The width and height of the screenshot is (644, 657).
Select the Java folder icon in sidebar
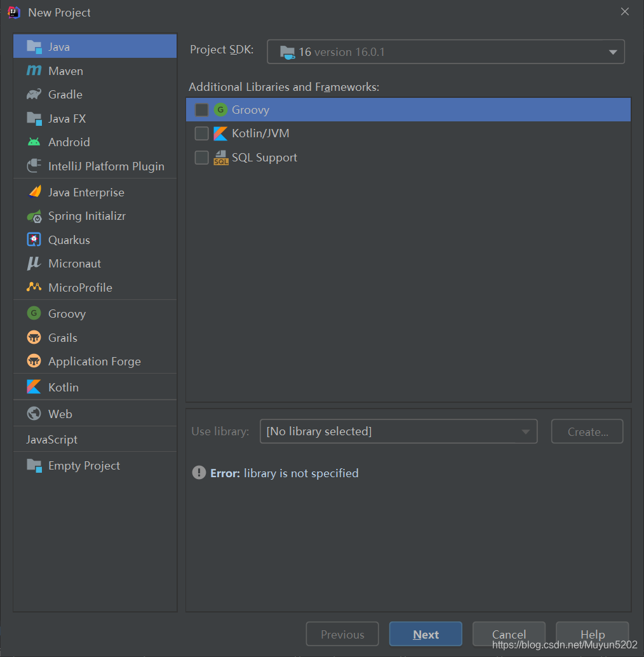(34, 46)
